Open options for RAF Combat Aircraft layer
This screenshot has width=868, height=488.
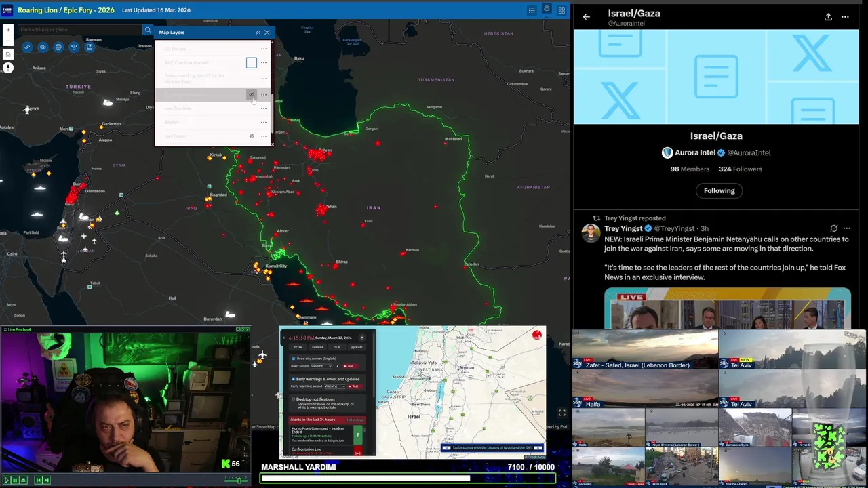(x=264, y=62)
